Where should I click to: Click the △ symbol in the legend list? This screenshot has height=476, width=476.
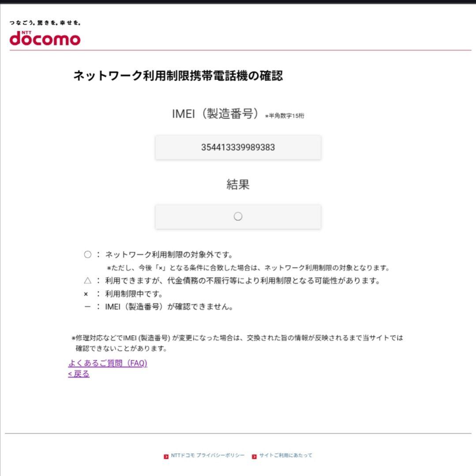88,280
